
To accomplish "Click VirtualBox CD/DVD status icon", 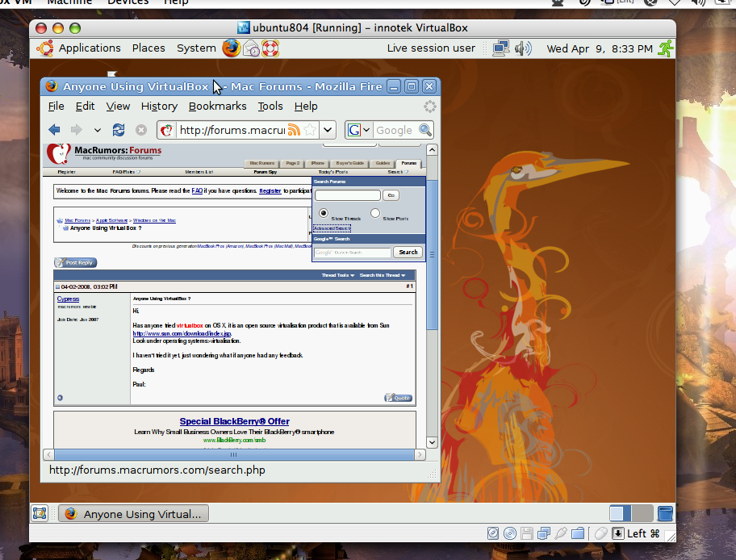I will click(x=510, y=533).
